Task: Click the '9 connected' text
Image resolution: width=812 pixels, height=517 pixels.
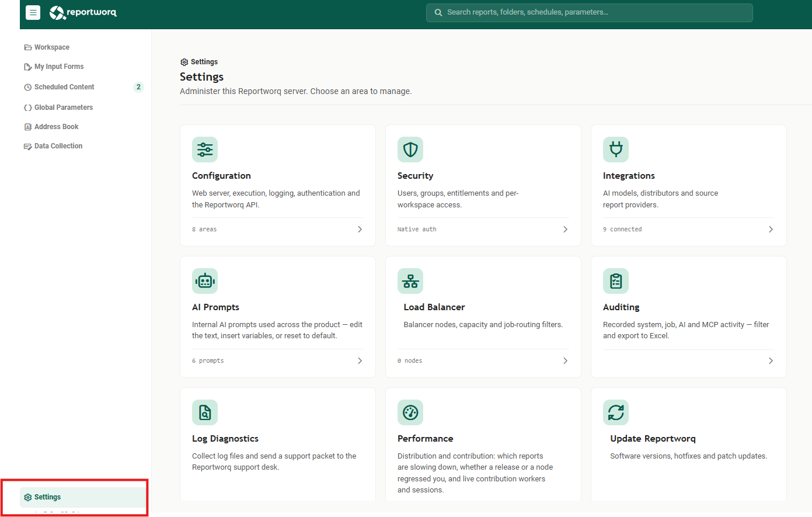Action: 622,230
